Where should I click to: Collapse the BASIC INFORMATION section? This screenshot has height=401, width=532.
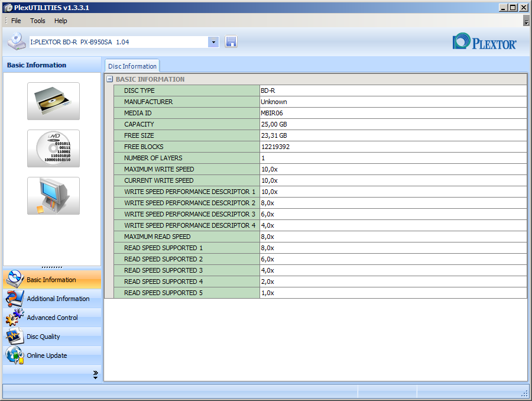tap(109, 79)
